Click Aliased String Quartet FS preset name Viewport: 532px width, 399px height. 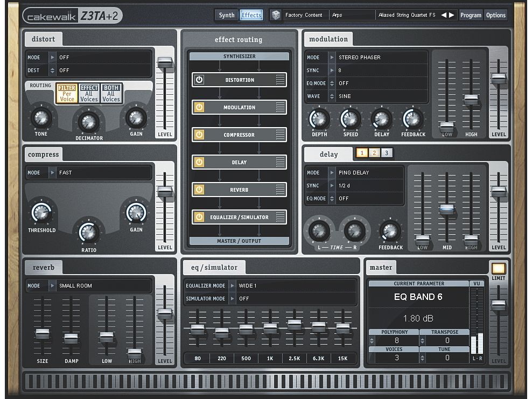coord(407,15)
